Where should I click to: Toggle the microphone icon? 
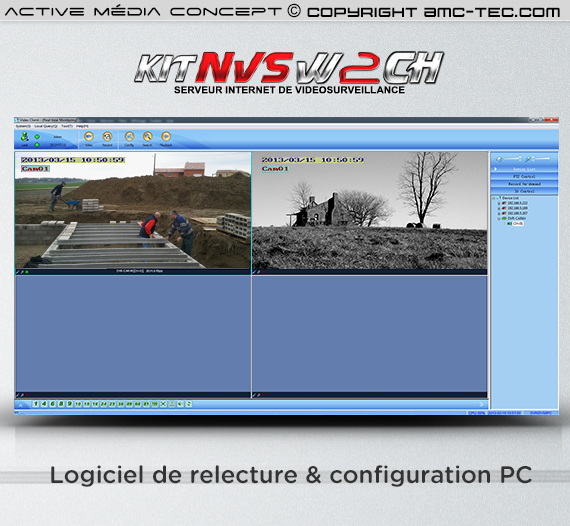[528, 159]
